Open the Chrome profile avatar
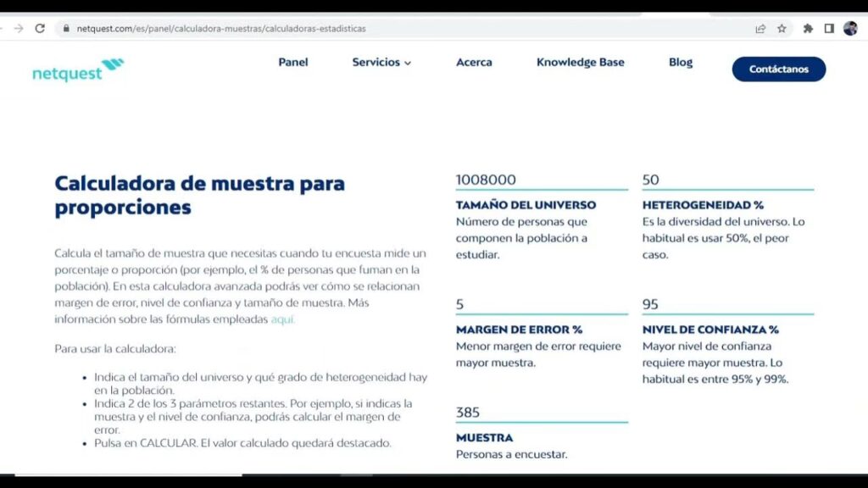 pyautogui.click(x=850, y=28)
